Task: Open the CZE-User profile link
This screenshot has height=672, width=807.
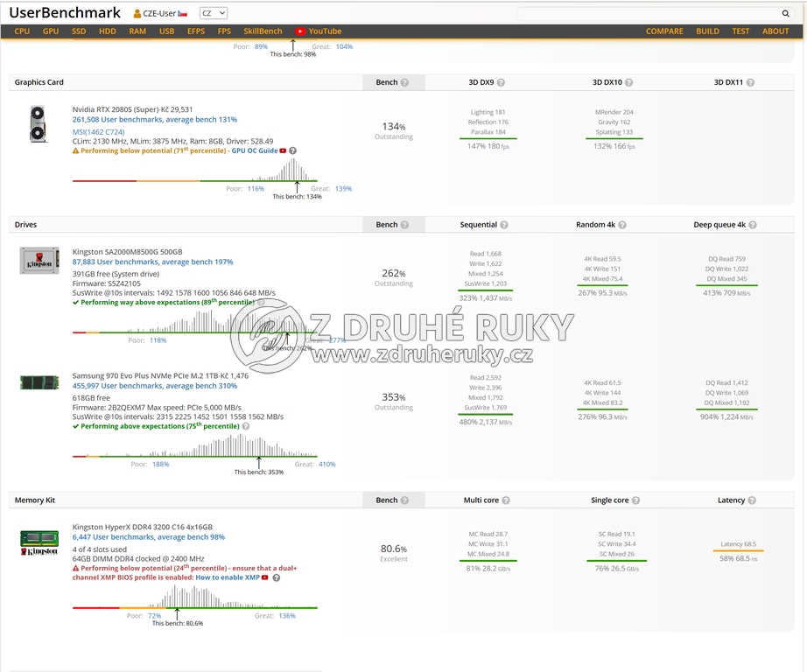Action: click(x=159, y=13)
